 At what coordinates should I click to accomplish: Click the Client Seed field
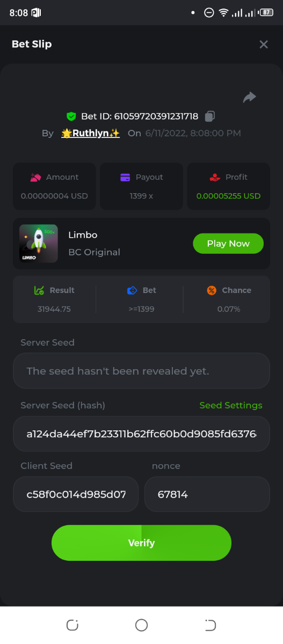[x=76, y=494]
